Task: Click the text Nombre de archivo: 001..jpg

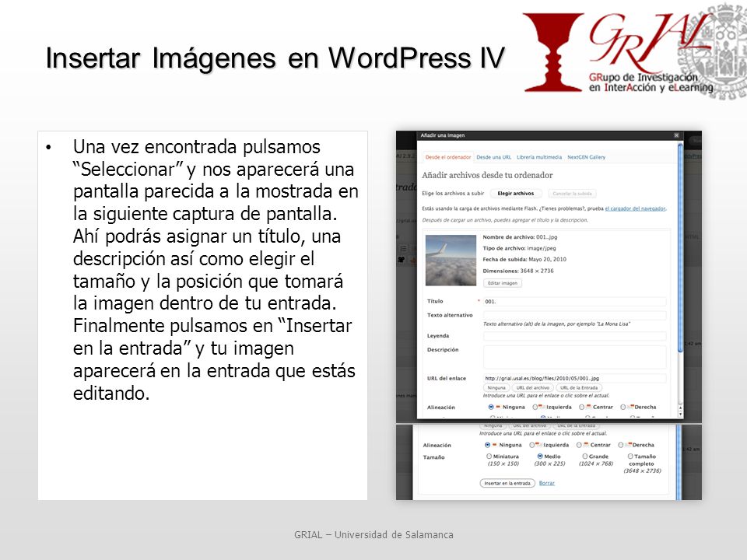Action: click(520, 236)
